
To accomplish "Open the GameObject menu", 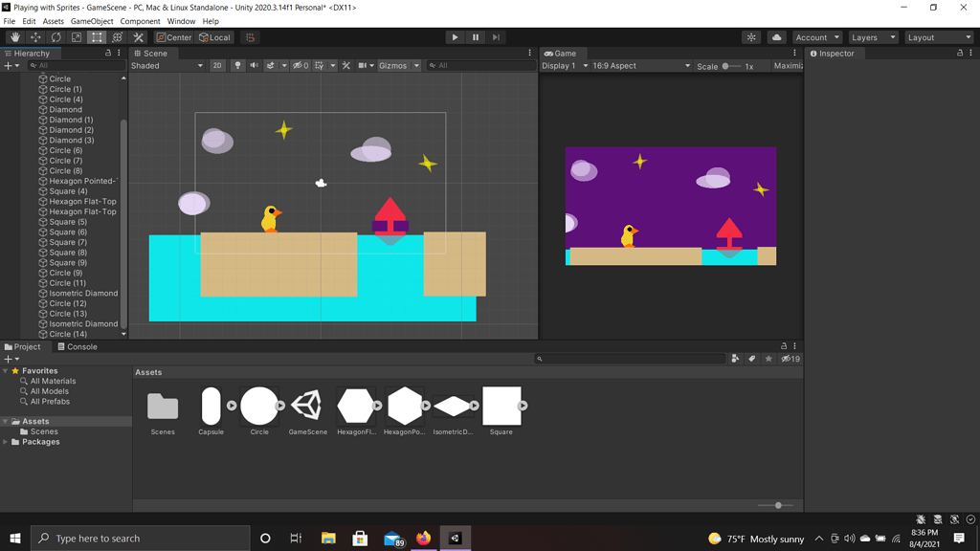I will pyautogui.click(x=92, y=20).
